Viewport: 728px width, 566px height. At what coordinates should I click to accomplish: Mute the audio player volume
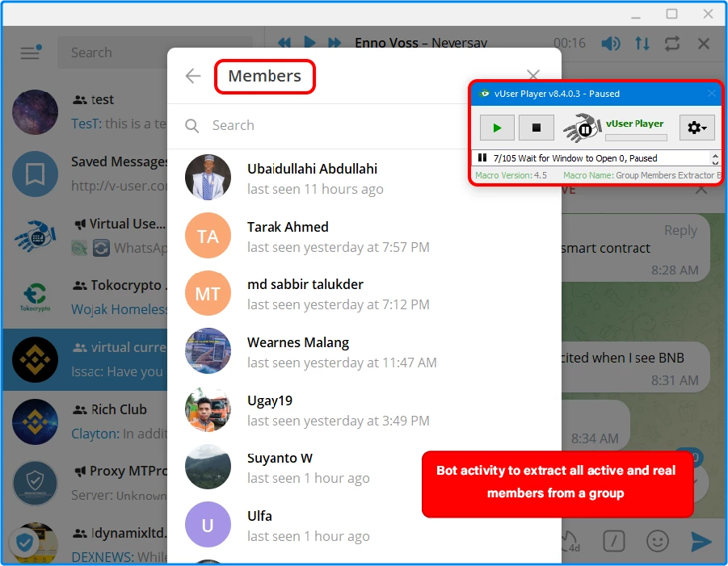611,44
